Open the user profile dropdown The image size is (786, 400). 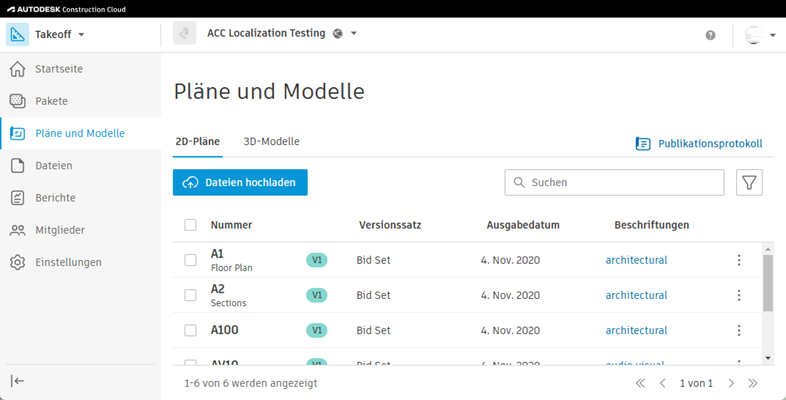[760, 35]
